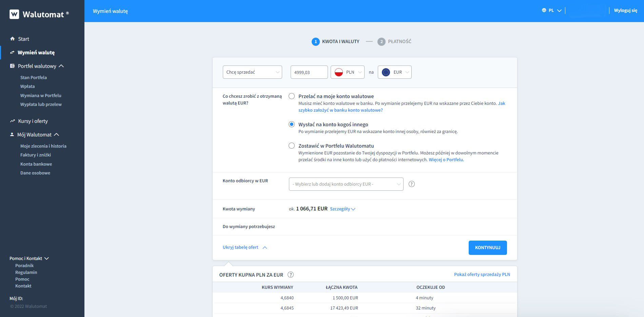
Task: Click exchange rate cell 4,6845
Action: coord(287,308)
